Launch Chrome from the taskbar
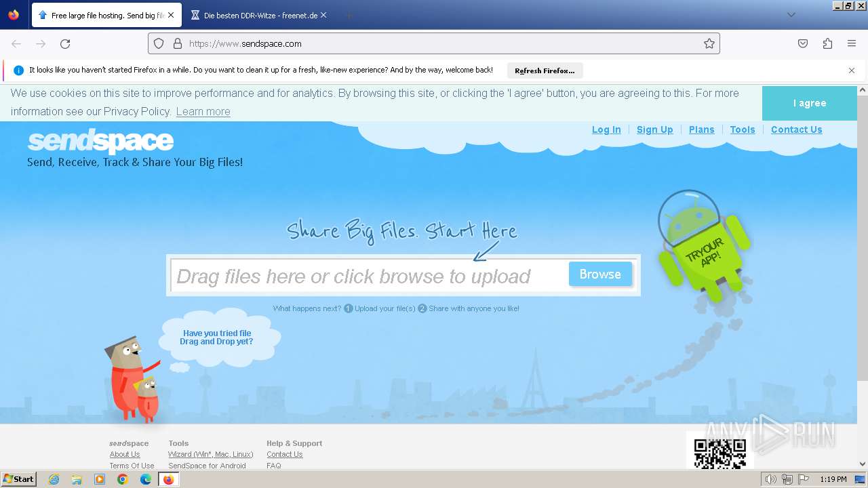Screen dimensions: 868x488 coord(123,479)
